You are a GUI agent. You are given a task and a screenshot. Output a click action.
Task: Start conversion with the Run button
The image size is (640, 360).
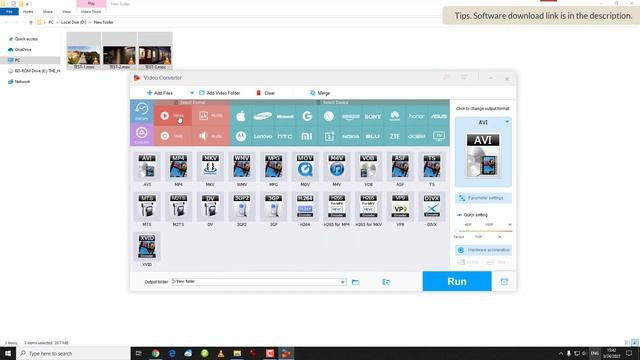coord(457,281)
